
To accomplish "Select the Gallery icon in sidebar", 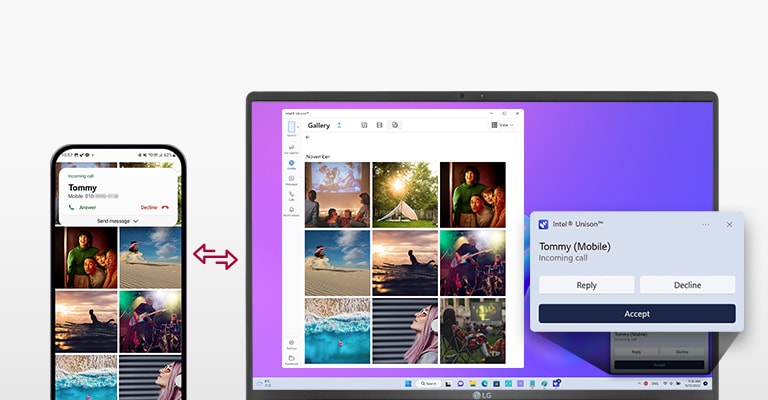I will click(x=292, y=164).
